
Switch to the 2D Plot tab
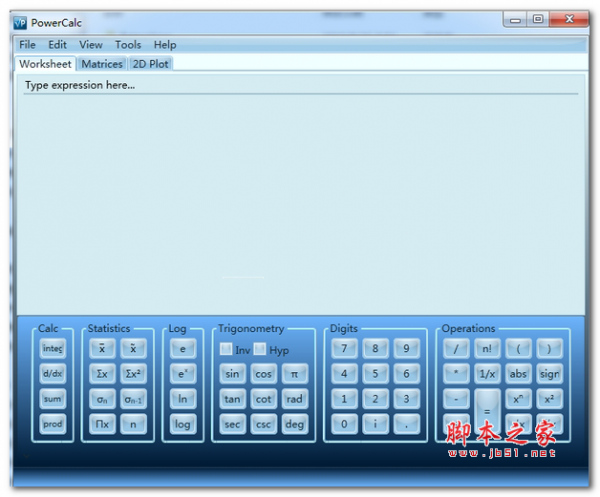click(150, 64)
